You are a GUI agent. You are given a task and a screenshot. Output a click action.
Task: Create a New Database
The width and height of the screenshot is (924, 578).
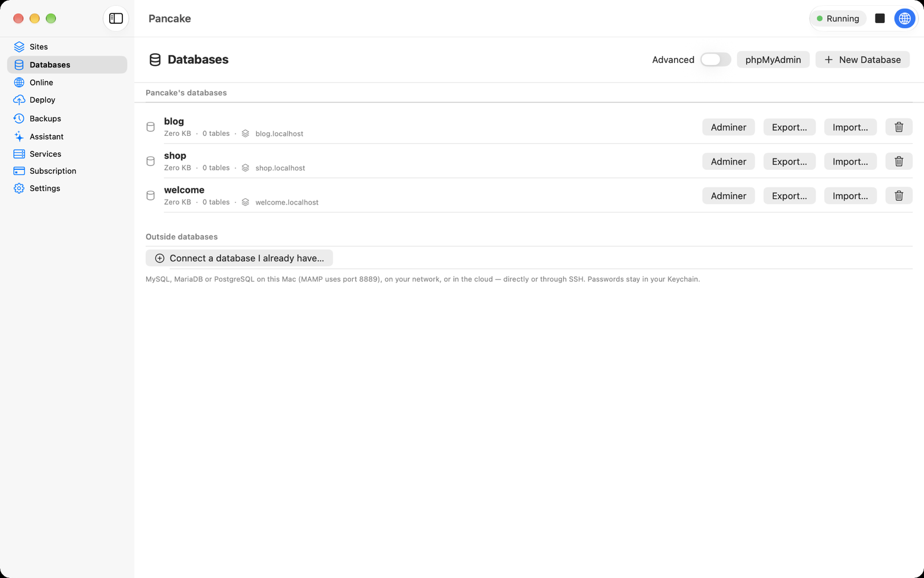pos(862,60)
